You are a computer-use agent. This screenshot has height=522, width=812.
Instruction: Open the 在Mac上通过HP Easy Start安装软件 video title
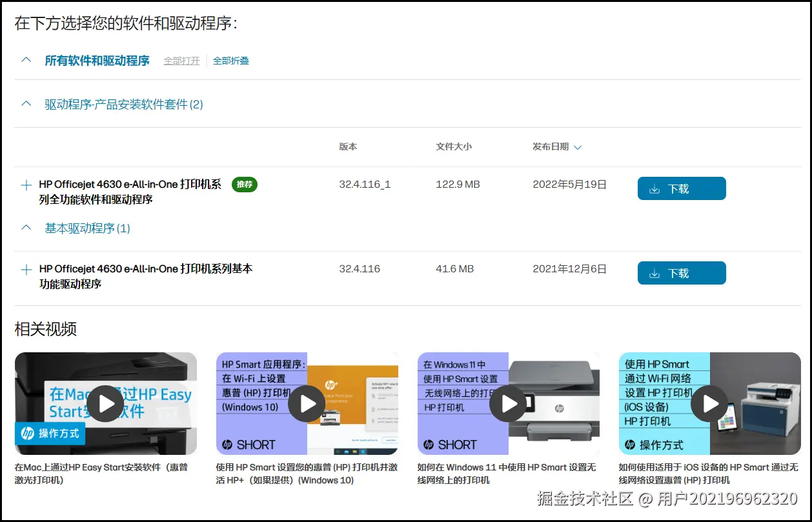101,474
